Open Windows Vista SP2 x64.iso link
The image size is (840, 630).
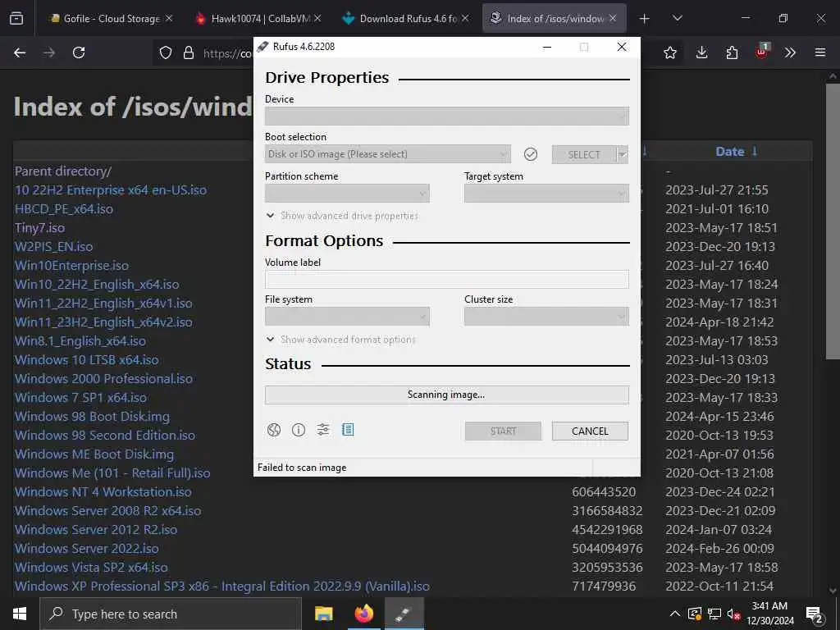tap(91, 568)
